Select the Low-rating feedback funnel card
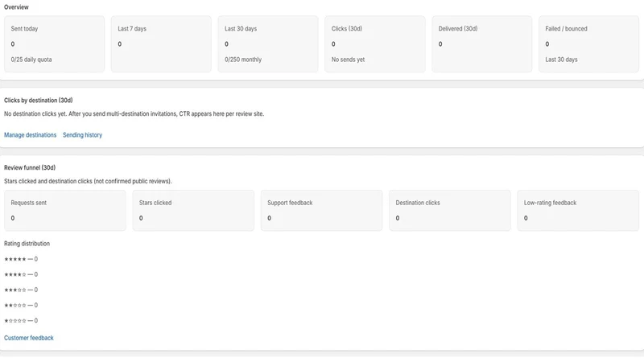The width and height of the screenshot is (644, 362). [x=578, y=210]
